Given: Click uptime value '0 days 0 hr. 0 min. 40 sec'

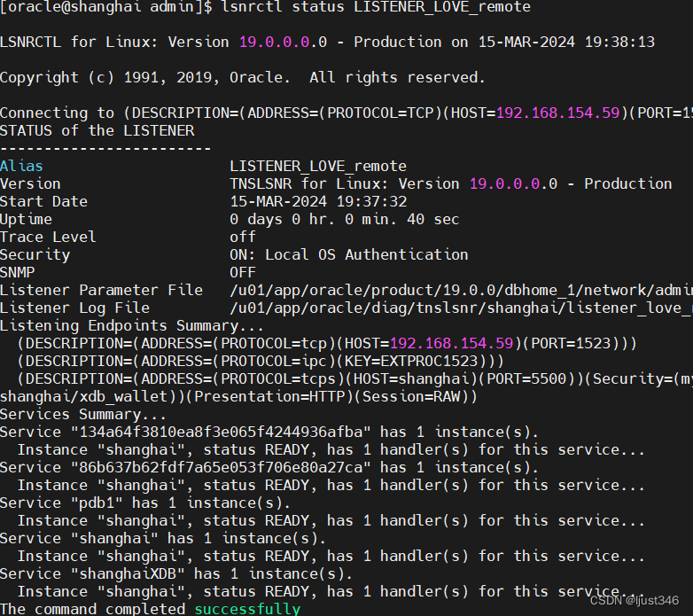Looking at the screenshot, I should (345, 219).
